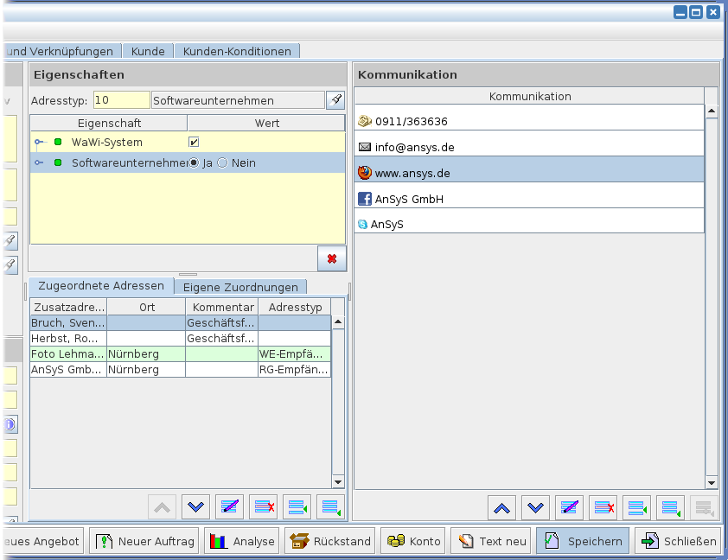Image resolution: width=728 pixels, height=560 pixels.
Task: Click the envelope icon beside info@ansys.de
Action: [x=365, y=147]
